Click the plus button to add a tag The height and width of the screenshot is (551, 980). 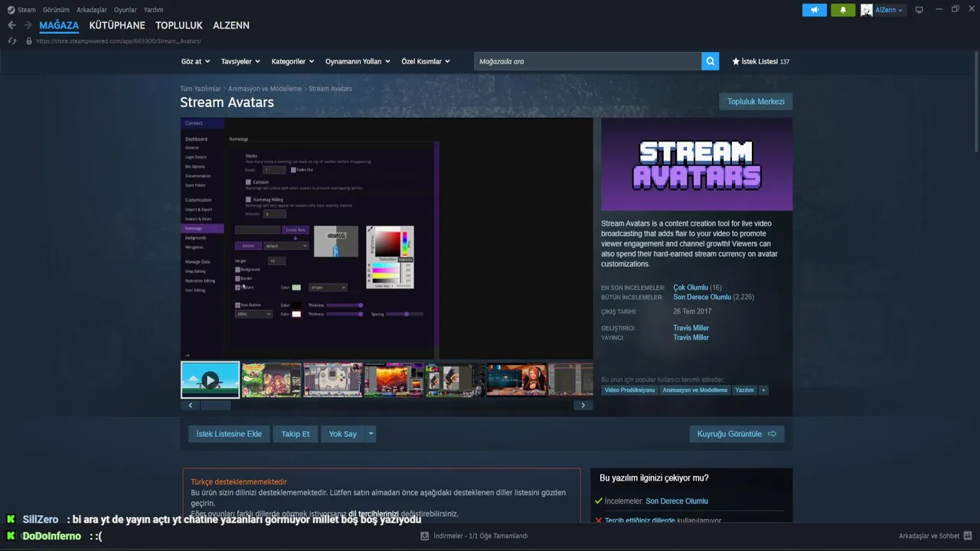[x=763, y=390]
